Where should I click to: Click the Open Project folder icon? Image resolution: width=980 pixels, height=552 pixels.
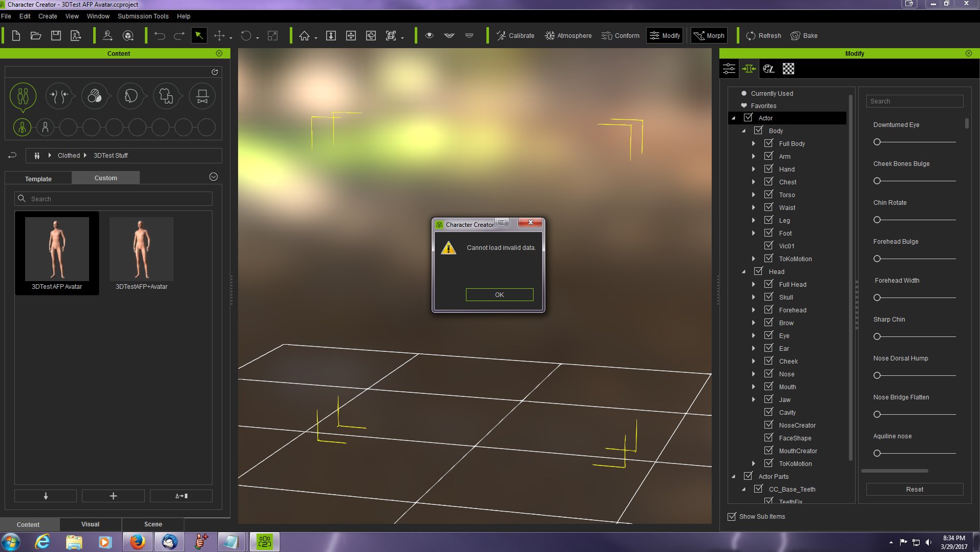(x=36, y=35)
